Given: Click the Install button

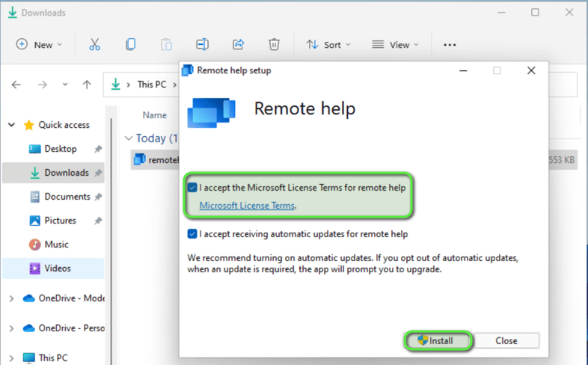Looking at the screenshot, I should pyautogui.click(x=439, y=340).
